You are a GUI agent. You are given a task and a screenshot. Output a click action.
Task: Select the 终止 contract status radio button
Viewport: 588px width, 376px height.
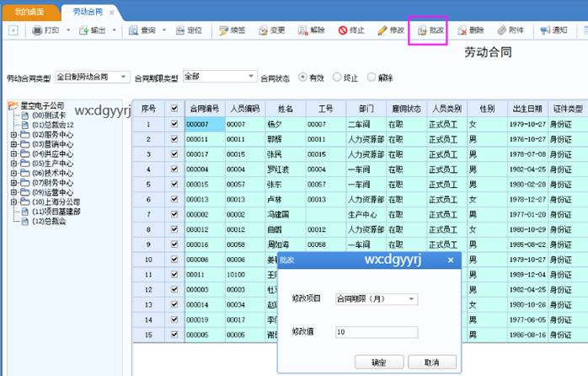pos(339,78)
